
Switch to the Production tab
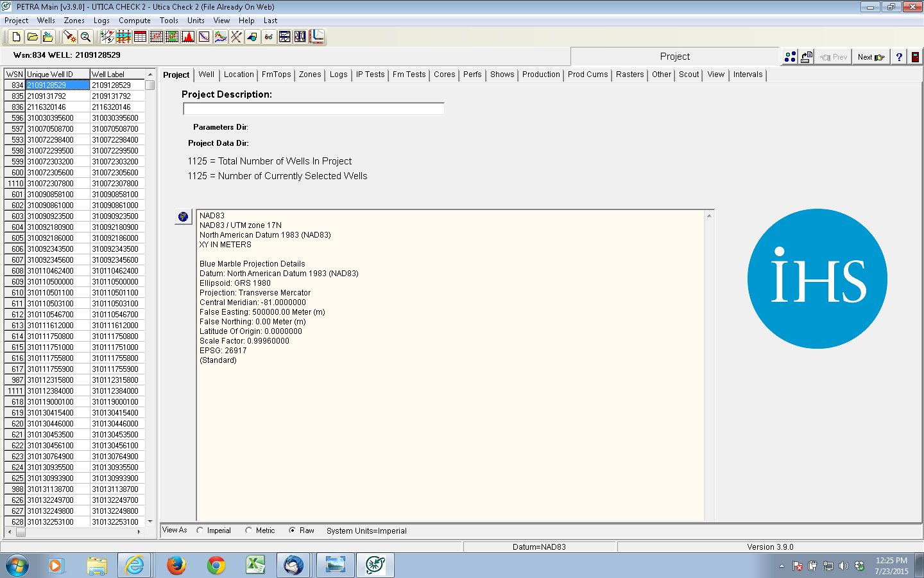tap(541, 74)
